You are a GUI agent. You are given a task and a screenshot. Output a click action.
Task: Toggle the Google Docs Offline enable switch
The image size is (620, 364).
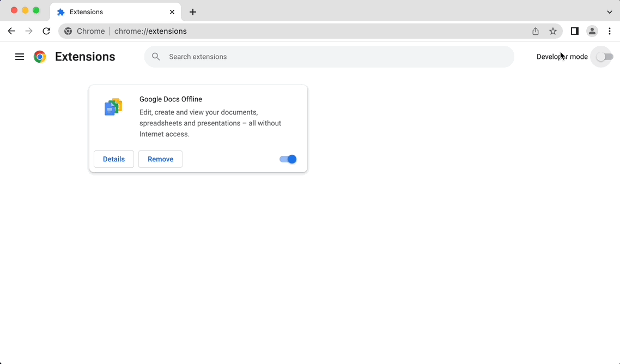click(288, 159)
